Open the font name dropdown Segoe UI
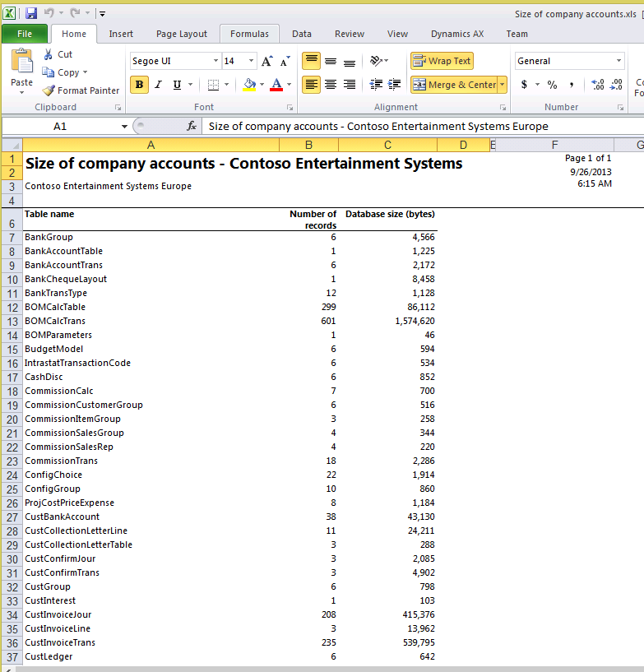644x672 pixels. pyautogui.click(x=215, y=61)
